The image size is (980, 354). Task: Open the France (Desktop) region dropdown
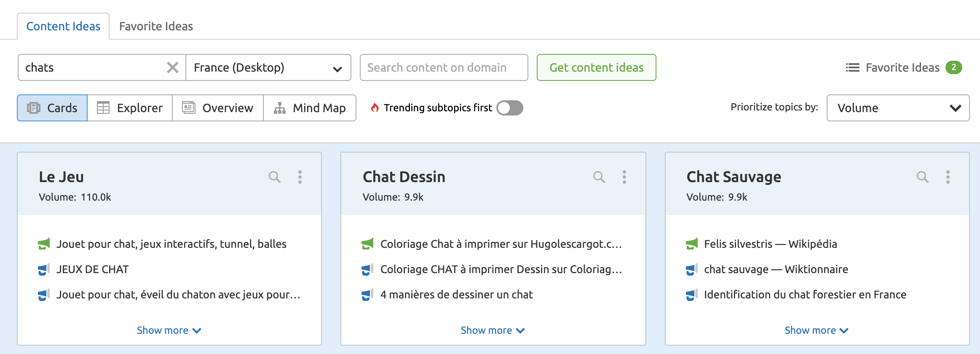(x=268, y=67)
